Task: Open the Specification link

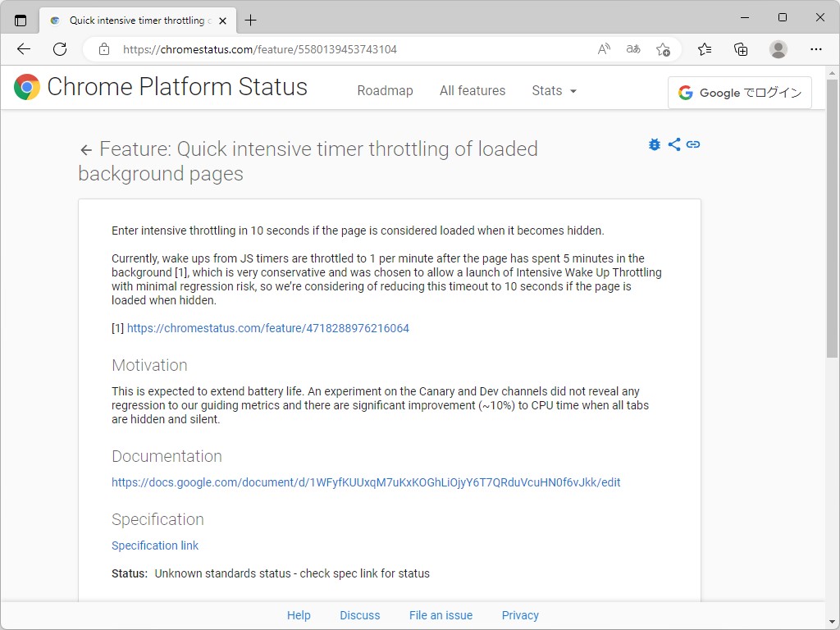Action: 155,545
